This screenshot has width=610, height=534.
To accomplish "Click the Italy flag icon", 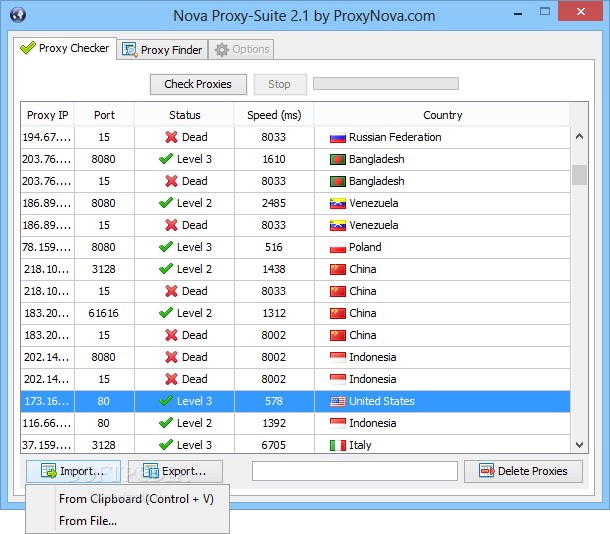I will [338, 445].
